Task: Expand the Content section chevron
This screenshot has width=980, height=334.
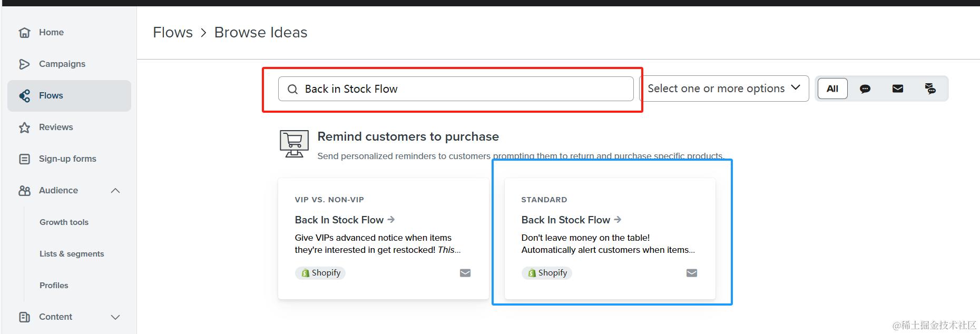Action: tap(115, 317)
